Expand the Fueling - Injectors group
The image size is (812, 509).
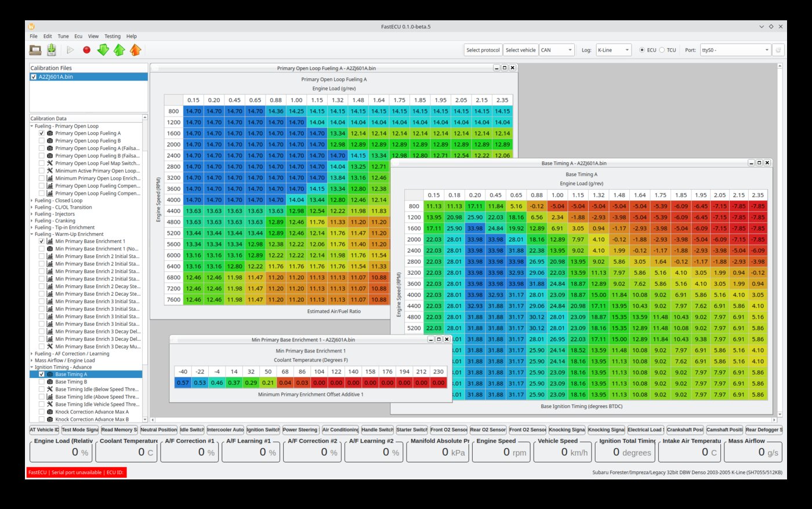point(32,214)
